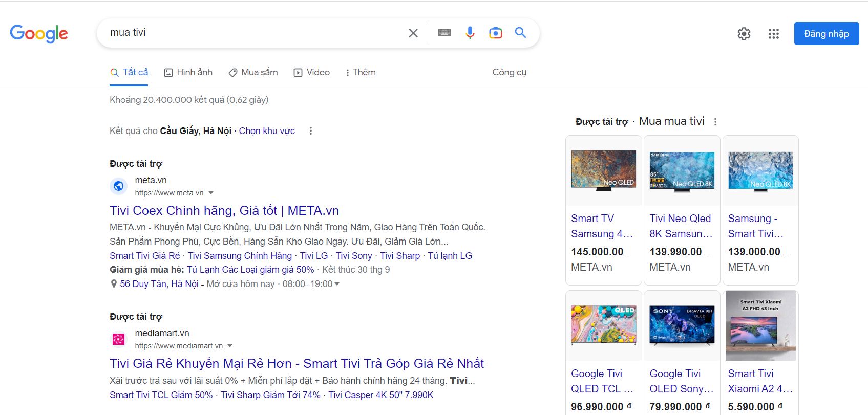
Task: Click Tivi Neo Qled 8K Samsung thumbnail
Action: 682,171
